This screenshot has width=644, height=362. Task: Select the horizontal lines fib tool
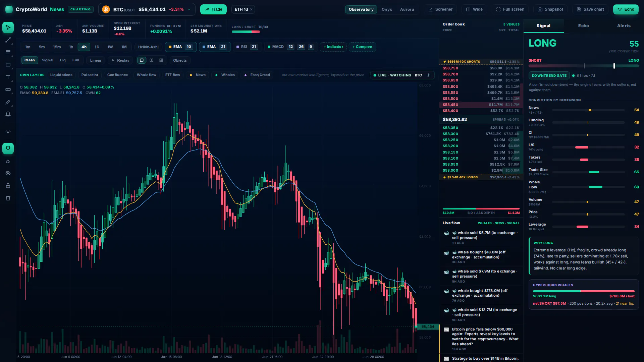(8, 53)
